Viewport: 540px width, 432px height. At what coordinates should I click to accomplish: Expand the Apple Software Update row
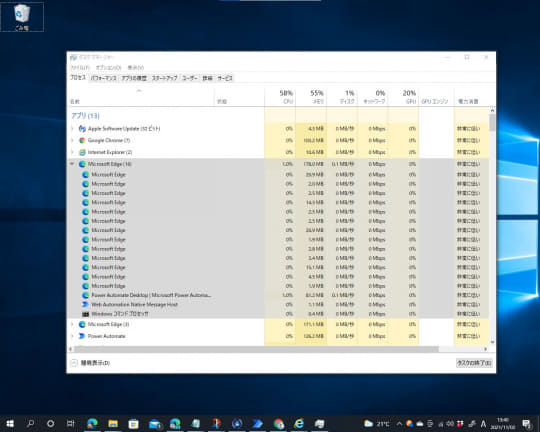coord(72,129)
